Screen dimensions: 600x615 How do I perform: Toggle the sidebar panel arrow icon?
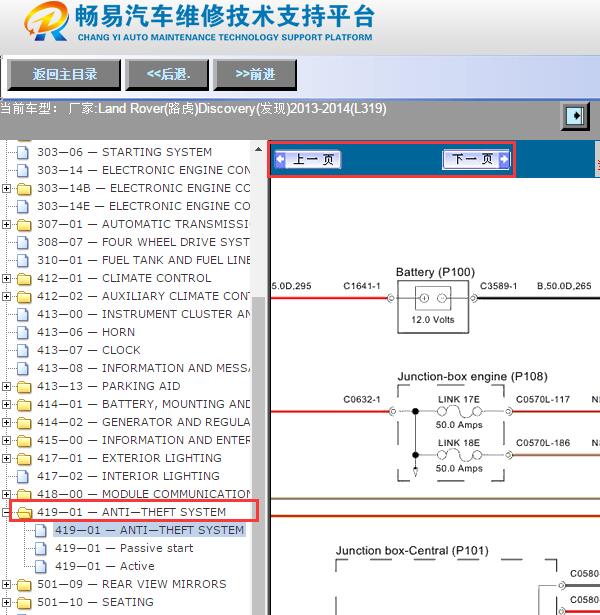coord(575,116)
